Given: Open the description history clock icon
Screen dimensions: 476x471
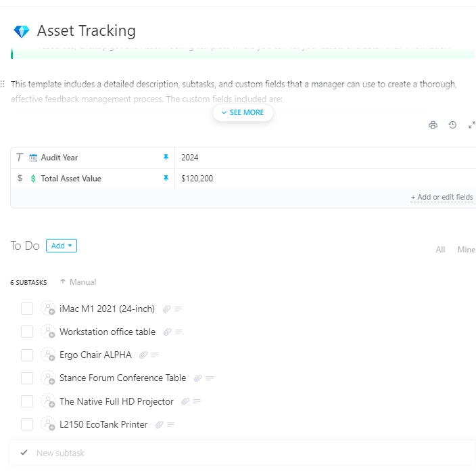Looking at the screenshot, I should pos(452,125).
